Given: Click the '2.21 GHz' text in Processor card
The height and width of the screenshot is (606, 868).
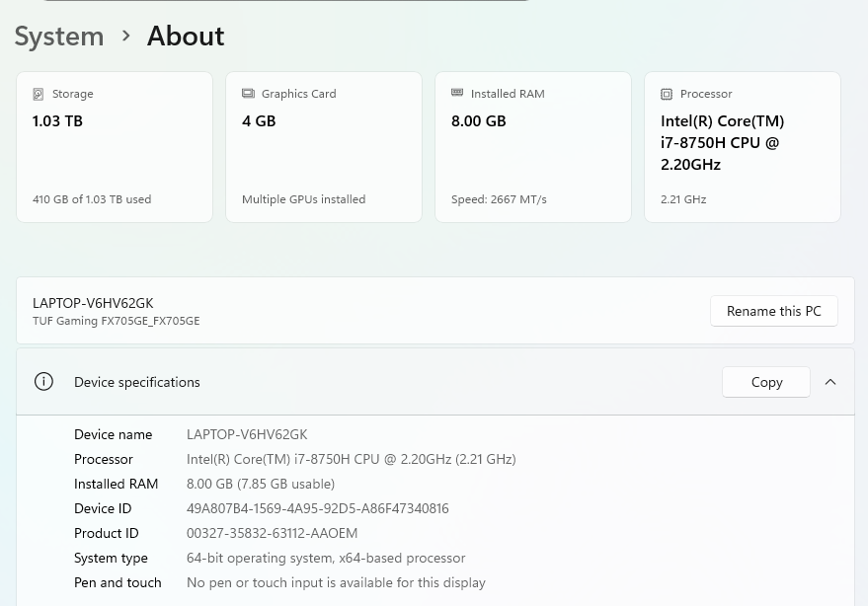Looking at the screenshot, I should click(x=683, y=199).
